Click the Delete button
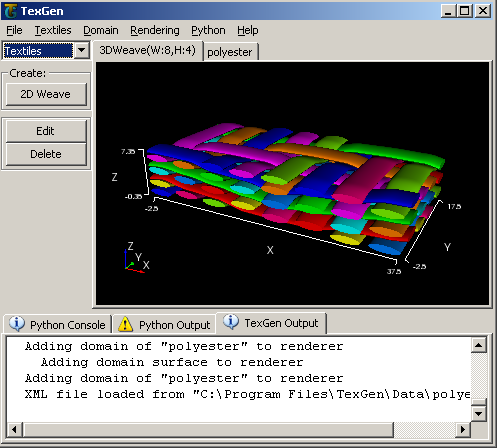497x448 pixels. pos(46,154)
